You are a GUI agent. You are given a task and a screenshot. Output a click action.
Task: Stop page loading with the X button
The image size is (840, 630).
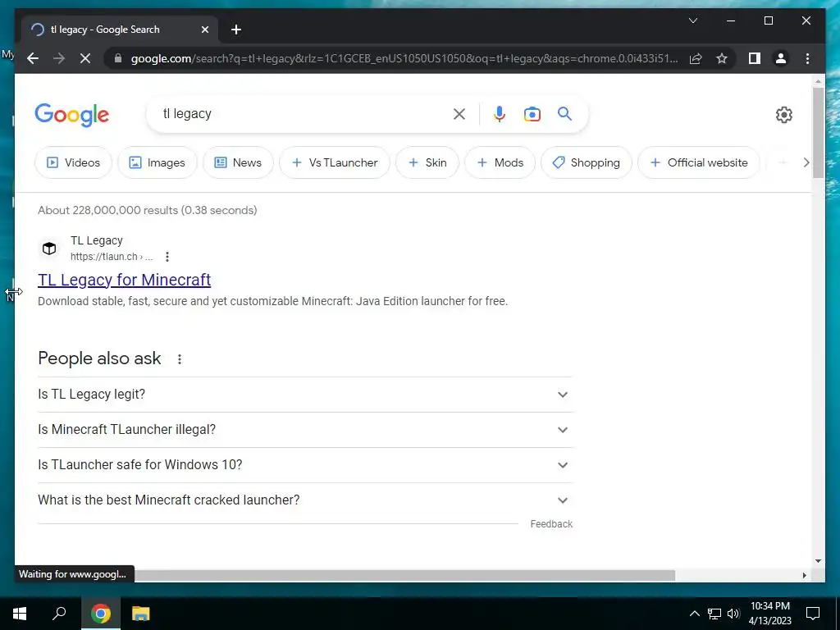(85, 58)
